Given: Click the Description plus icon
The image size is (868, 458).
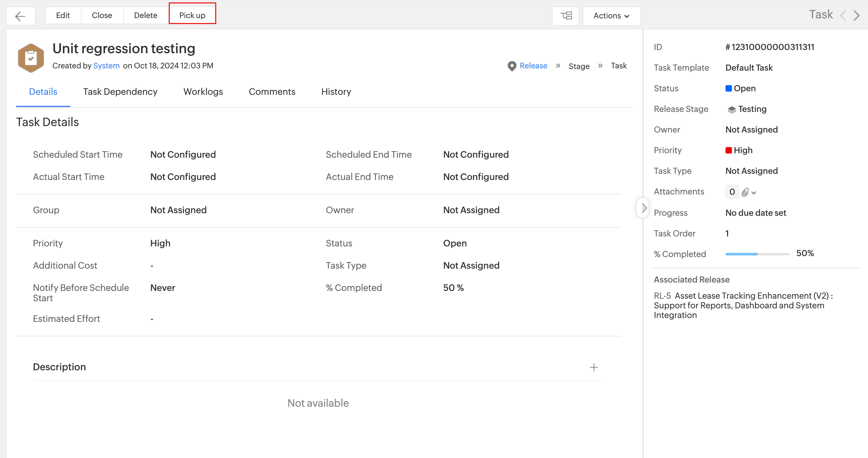Looking at the screenshot, I should 594,367.
